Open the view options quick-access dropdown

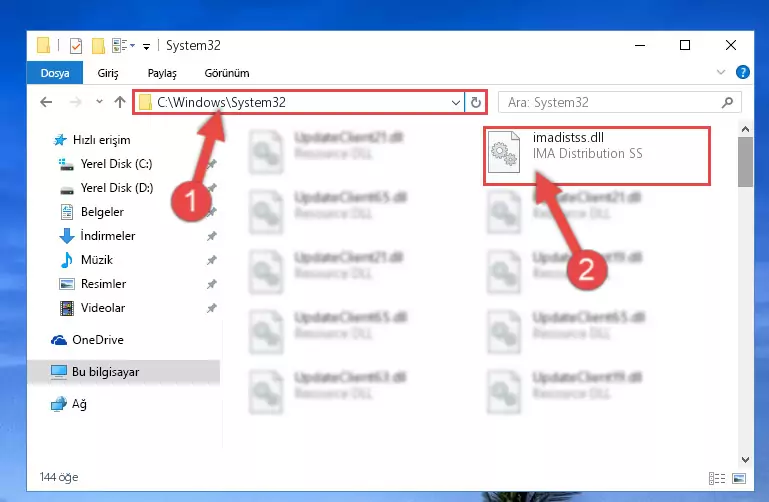(x=123, y=46)
